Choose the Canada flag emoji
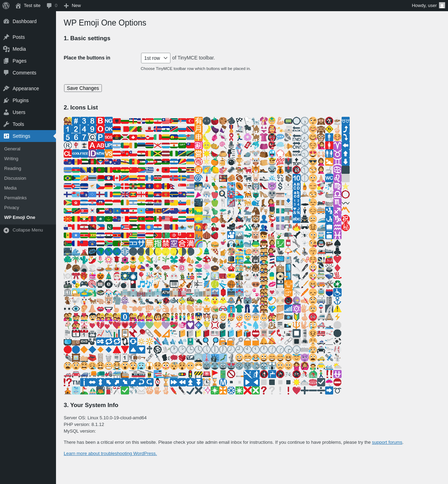Viewport: 448px width, 484px height. point(117,178)
